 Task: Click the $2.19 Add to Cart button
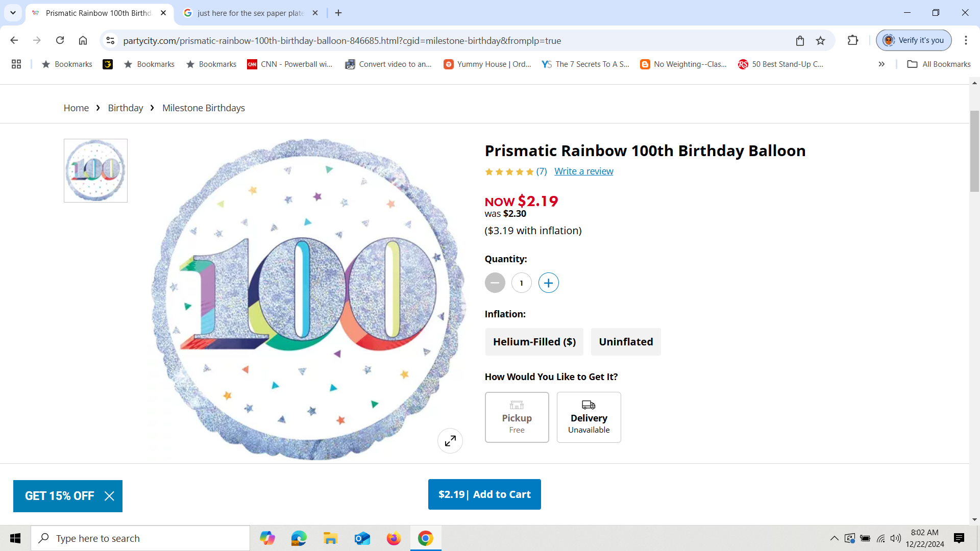484,494
